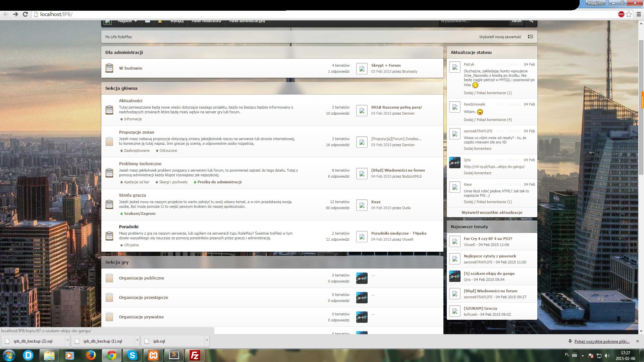Screen dimensions: 644x362
Task: Launch XAMPP from the taskbar
Action: [x=153, y=355]
